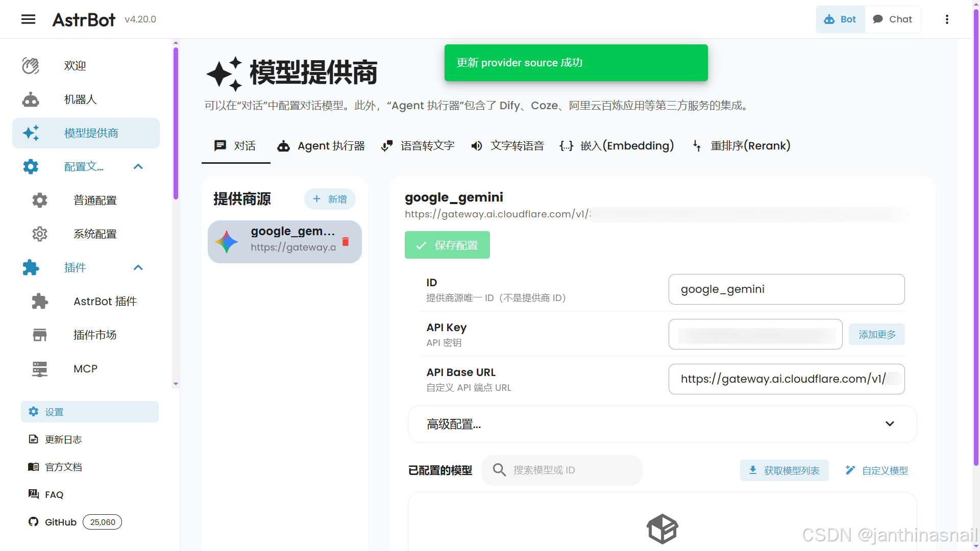Screen dimensions: 980x551
Task: Click the 搜索模型或 ID search field
Action: coord(562,470)
